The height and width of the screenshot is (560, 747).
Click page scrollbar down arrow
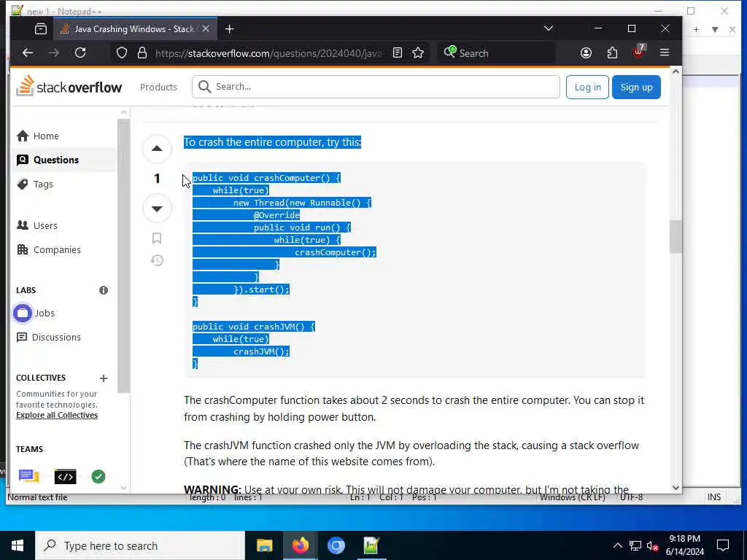point(676,487)
